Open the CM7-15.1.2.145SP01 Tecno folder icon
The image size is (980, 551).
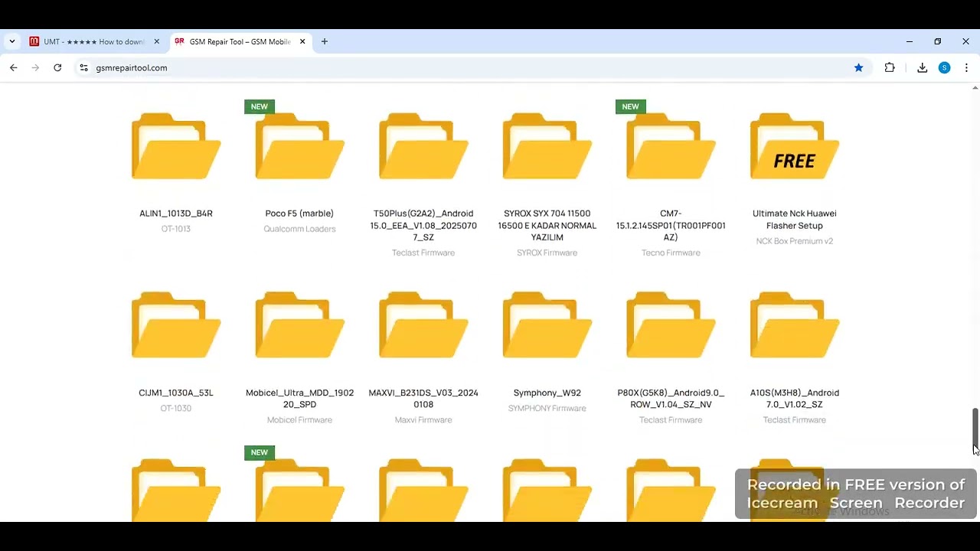click(671, 146)
